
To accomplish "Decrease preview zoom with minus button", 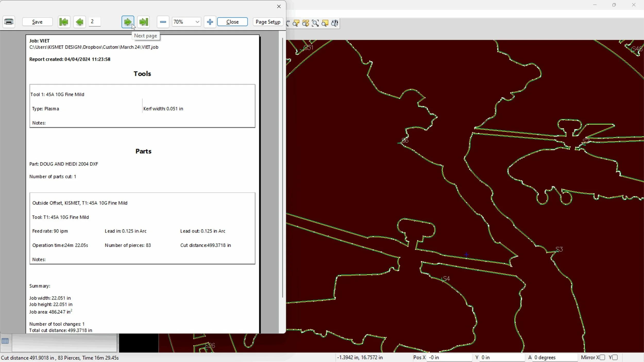I will coord(163,22).
